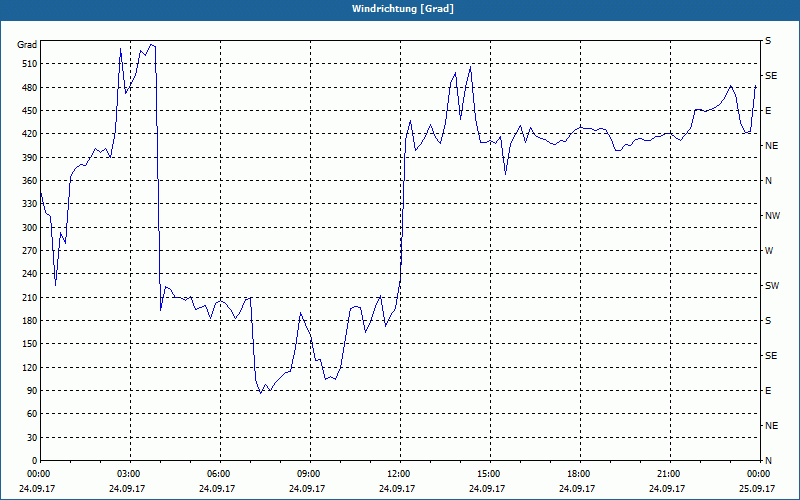800x500 pixels.
Task: Select the 'Grad' y-axis unit label
Action: (x=27, y=45)
